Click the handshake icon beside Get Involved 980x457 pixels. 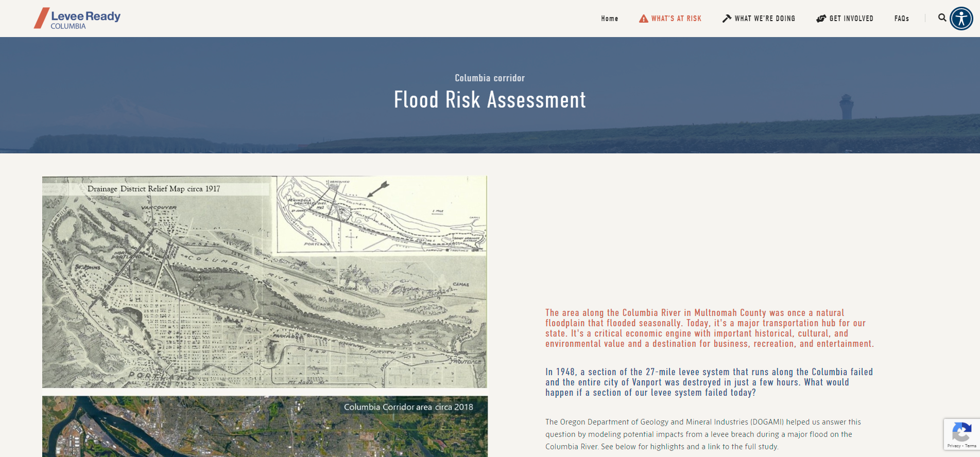coord(821,19)
